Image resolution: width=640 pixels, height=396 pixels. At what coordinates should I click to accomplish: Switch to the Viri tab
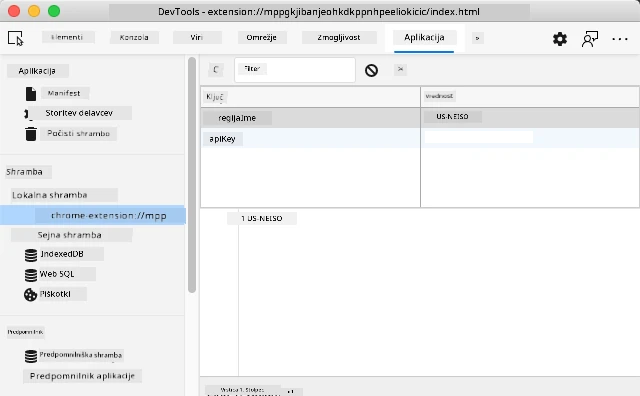pos(197,38)
